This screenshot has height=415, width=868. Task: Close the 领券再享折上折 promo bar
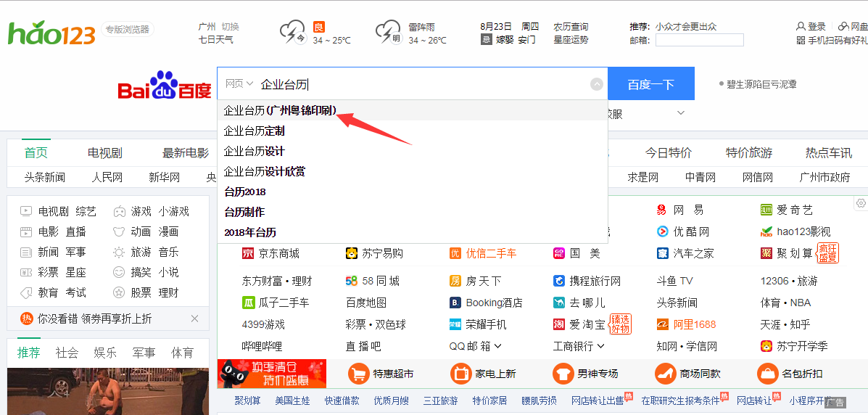pyautogui.click(x=194, y=319)
